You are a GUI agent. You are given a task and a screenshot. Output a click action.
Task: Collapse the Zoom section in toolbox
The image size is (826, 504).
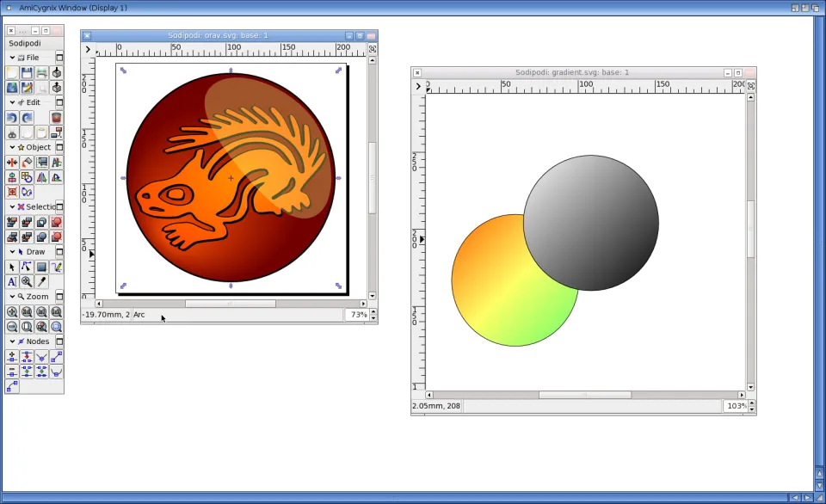[x=12, y=297]
